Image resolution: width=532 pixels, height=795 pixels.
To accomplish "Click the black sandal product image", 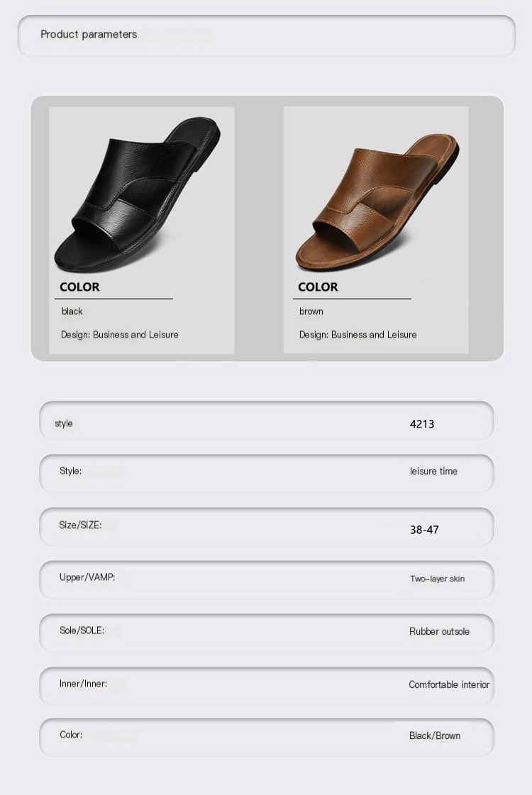I will [138, 194].
